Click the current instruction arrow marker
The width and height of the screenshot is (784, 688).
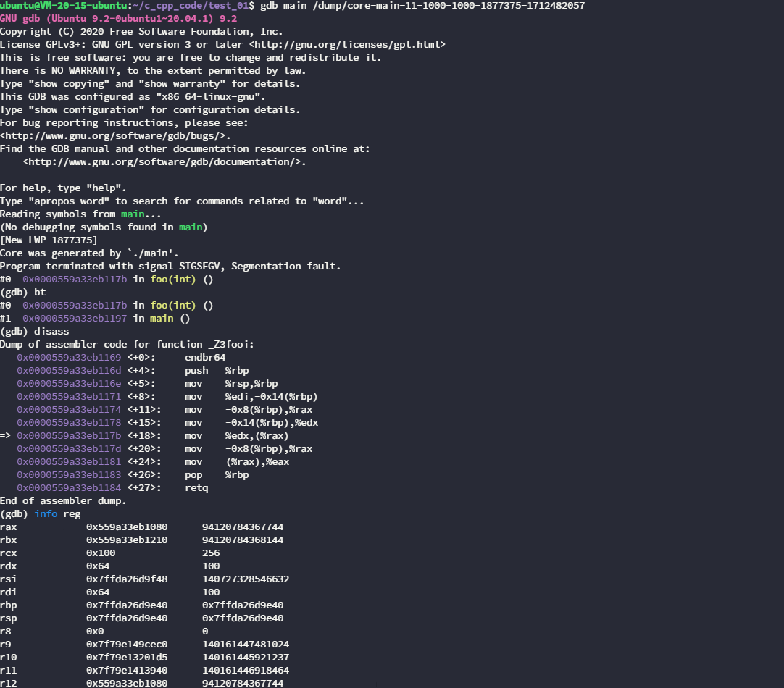tap(7, 435)
